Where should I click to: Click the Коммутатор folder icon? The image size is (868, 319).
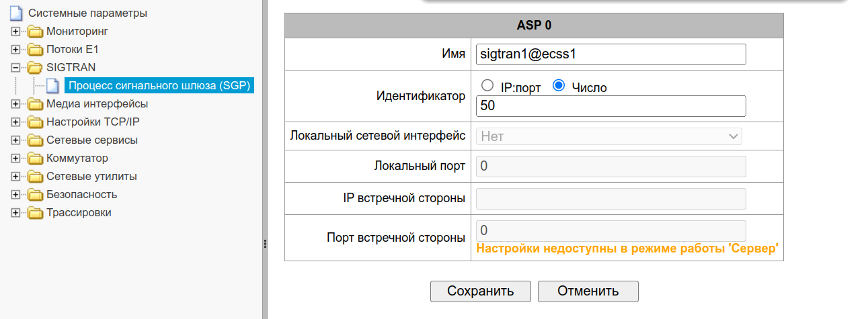coord(35,158)
